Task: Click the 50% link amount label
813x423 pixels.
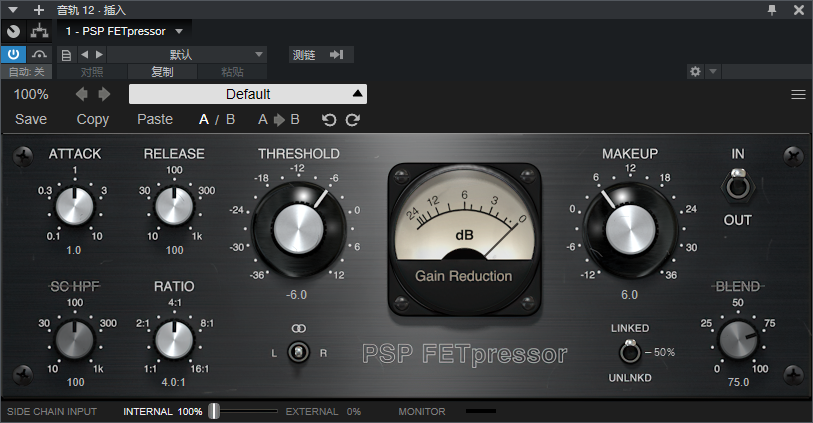Action: tap(664, 352)
